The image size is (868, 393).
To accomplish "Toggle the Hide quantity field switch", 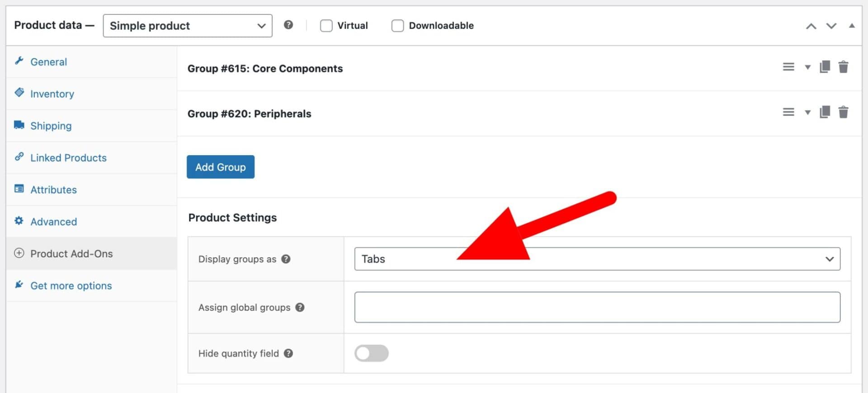I will pos(371,353).
